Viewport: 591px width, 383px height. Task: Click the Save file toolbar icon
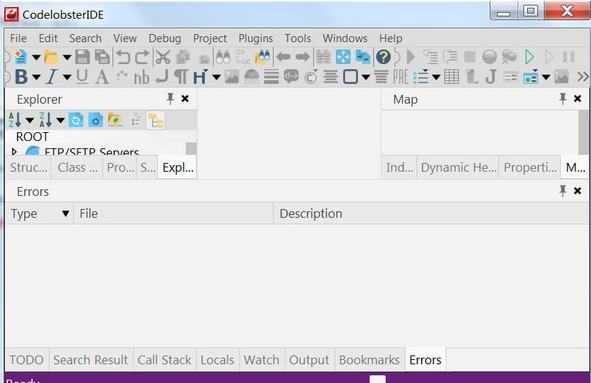click(82, 57)
